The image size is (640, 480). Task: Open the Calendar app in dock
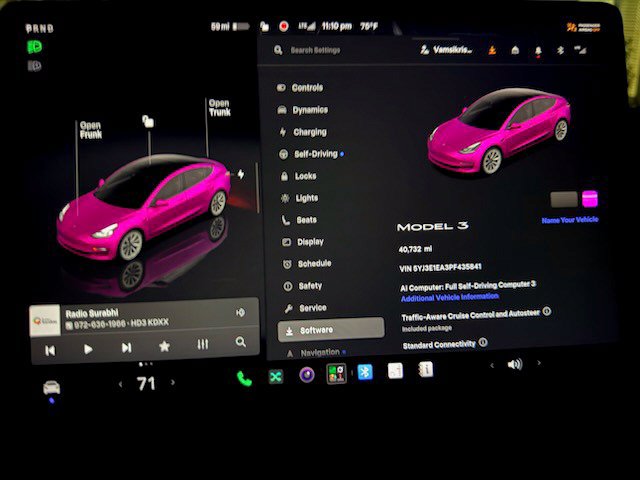click(395, 371)
